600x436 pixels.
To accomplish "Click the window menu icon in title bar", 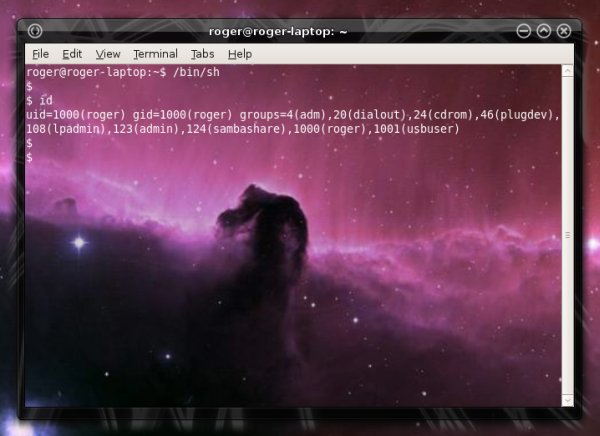I will tap(35, 31).
